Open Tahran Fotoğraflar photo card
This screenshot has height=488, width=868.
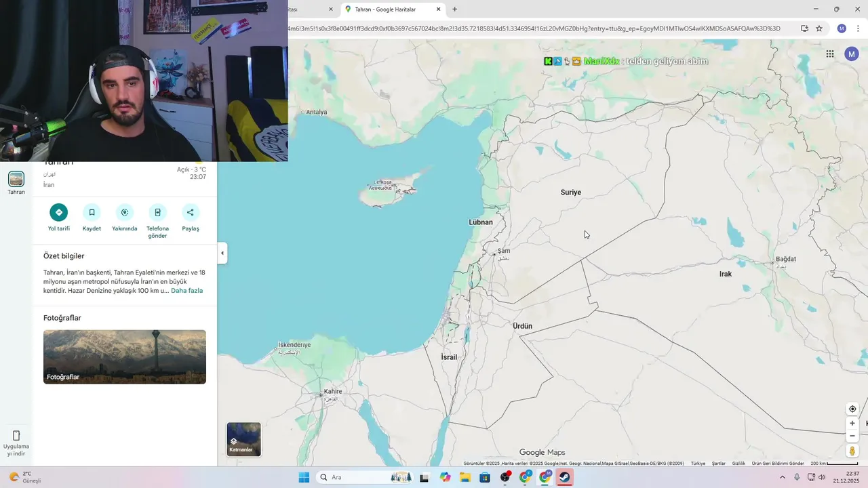(x=125, y=357)
